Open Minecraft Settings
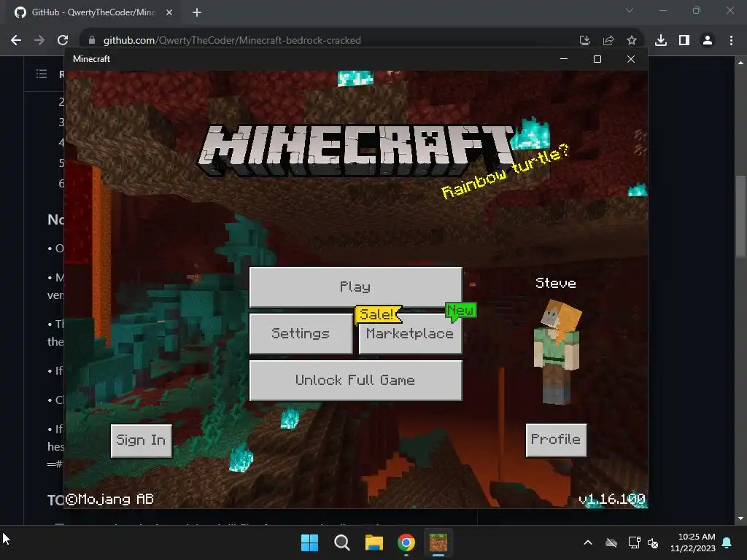The image size is (747, 560). [301, 333]
